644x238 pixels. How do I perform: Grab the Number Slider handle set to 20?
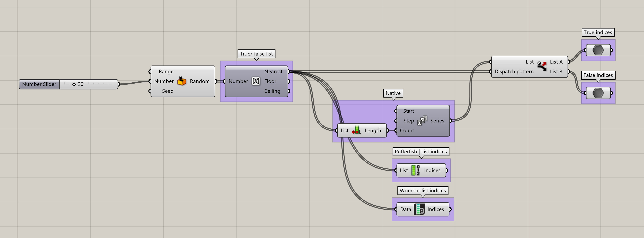[74, 84]
